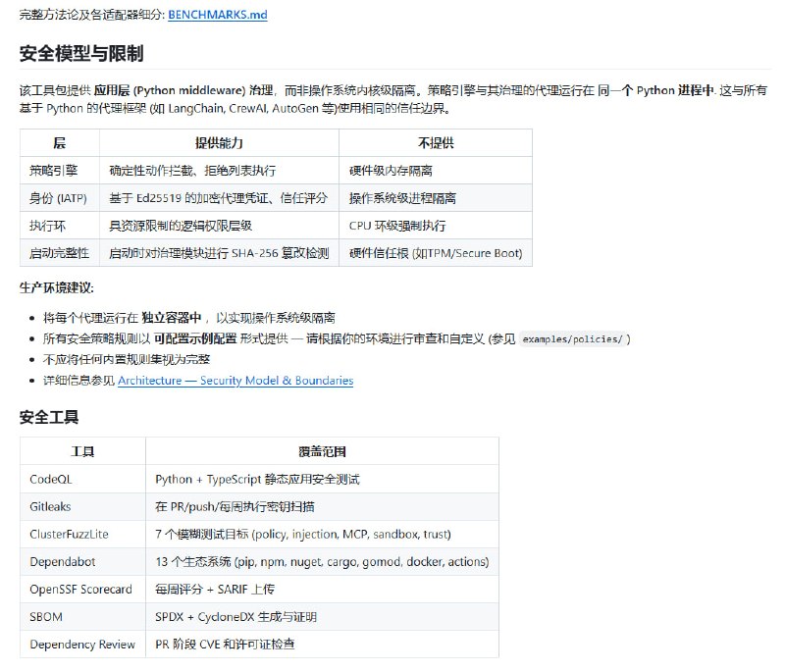
Task: Click the 不应将任何内置规则集视为完整 bullet
Action: 127,359
